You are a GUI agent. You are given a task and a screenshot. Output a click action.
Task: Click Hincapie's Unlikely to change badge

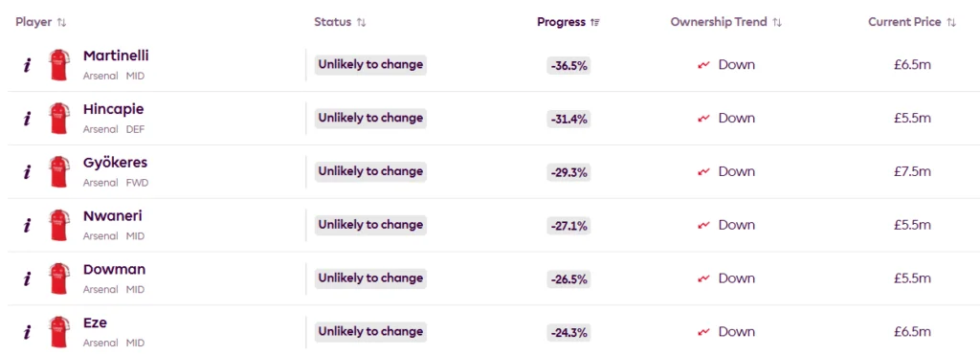[370, 118]
